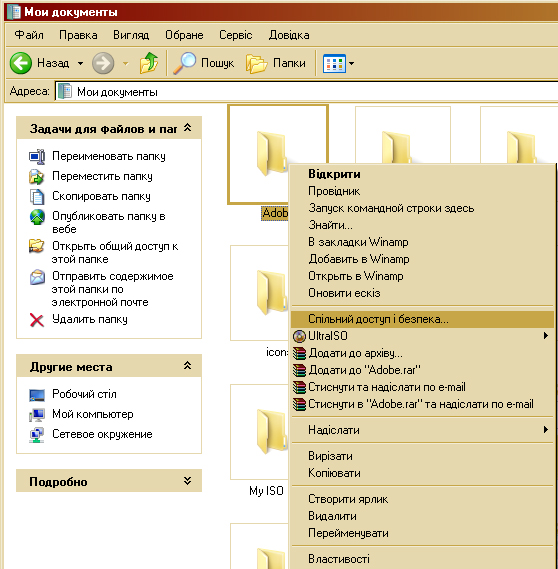Viewport: 558px width, 569px height.
Task: Open the Вигляд menu
Action: pos(131,35)
